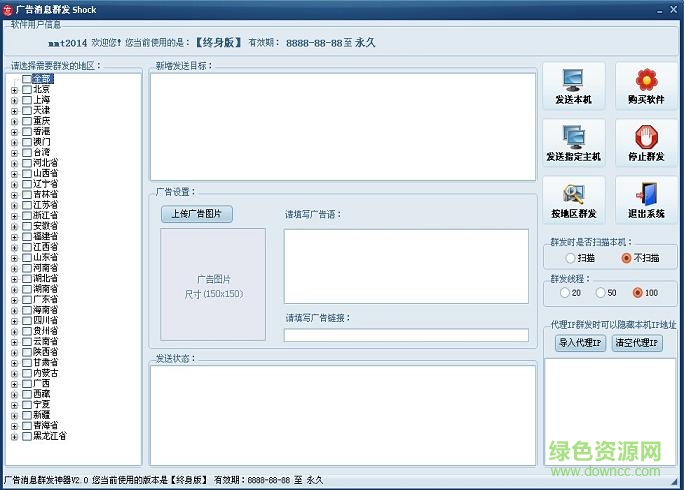
Task: Click the 发送本机 computer icon button
Action: click(x=574, y=86)
